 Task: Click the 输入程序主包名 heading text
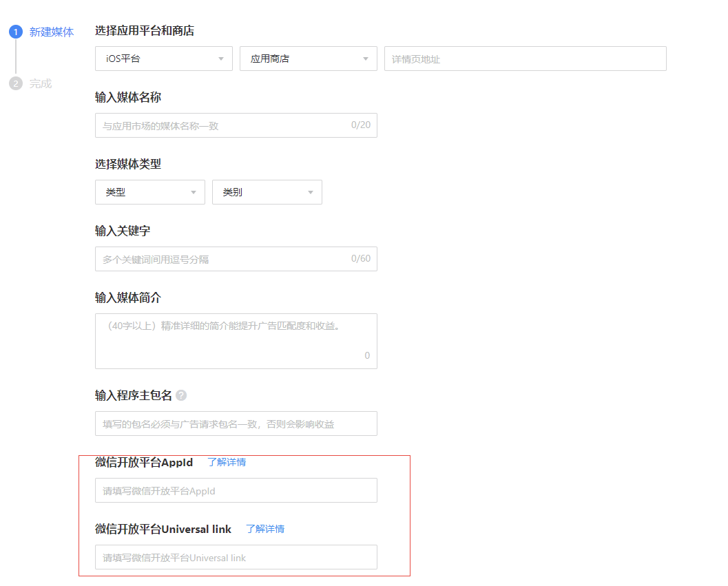coord(134,395)
